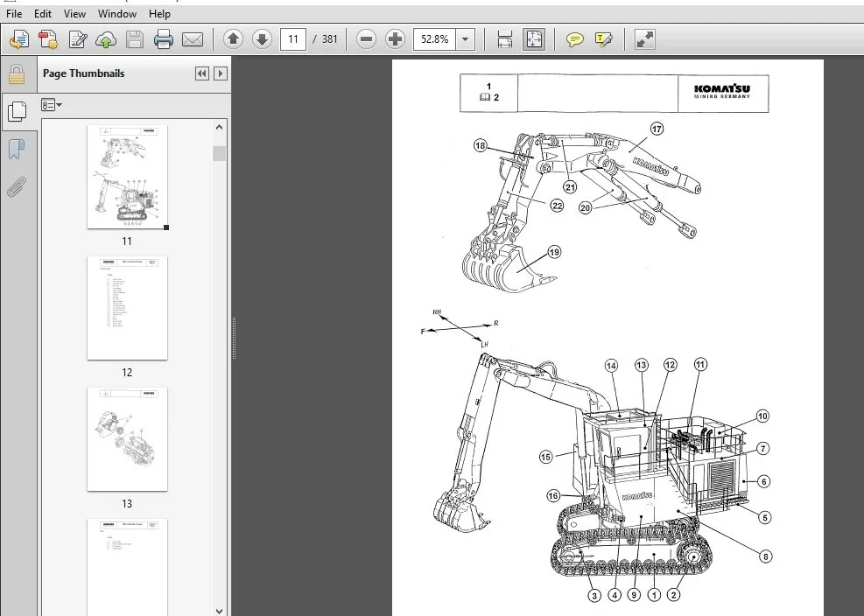Select page 13 thumbnail
The width and height of the screenshot is (864, 616).
coord(127,439)
